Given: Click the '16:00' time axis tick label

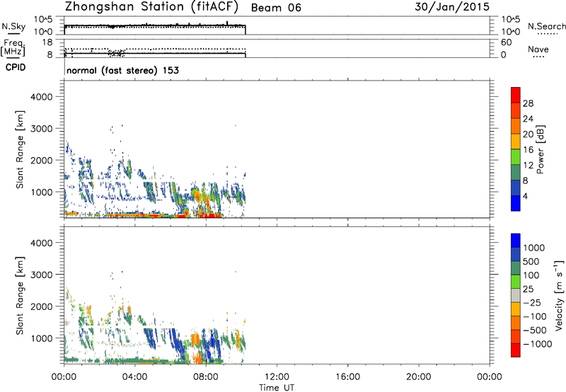Looking at the screenshot, I should pos(347,377).
